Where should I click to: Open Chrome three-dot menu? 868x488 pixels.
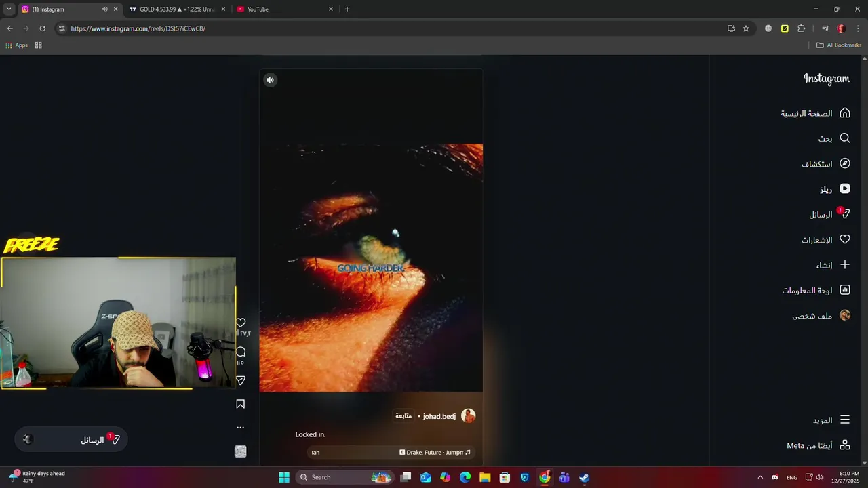coord(859,28)
